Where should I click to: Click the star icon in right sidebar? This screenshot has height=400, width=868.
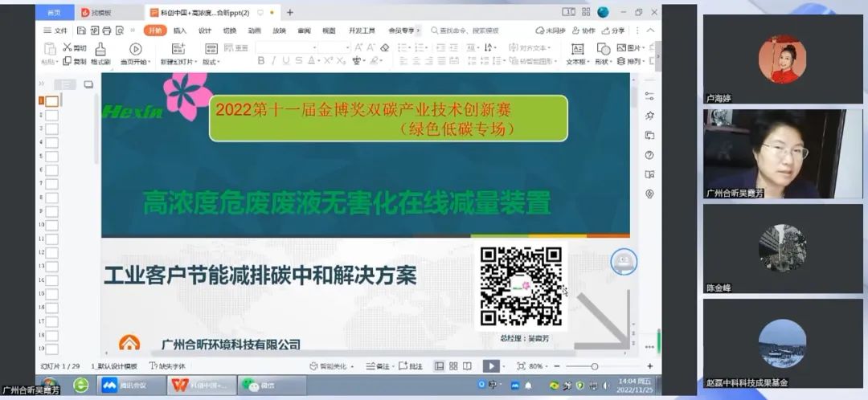click(649, 116)
